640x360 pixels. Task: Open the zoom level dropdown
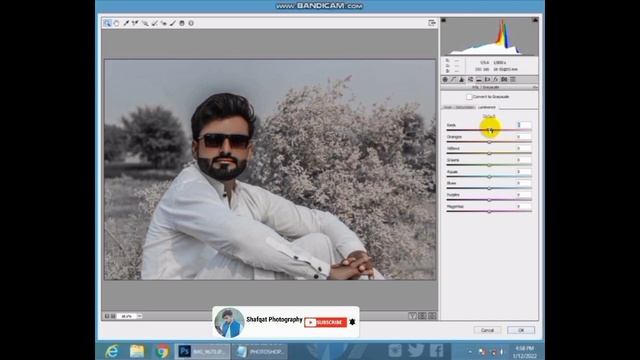tap(140, 316)
